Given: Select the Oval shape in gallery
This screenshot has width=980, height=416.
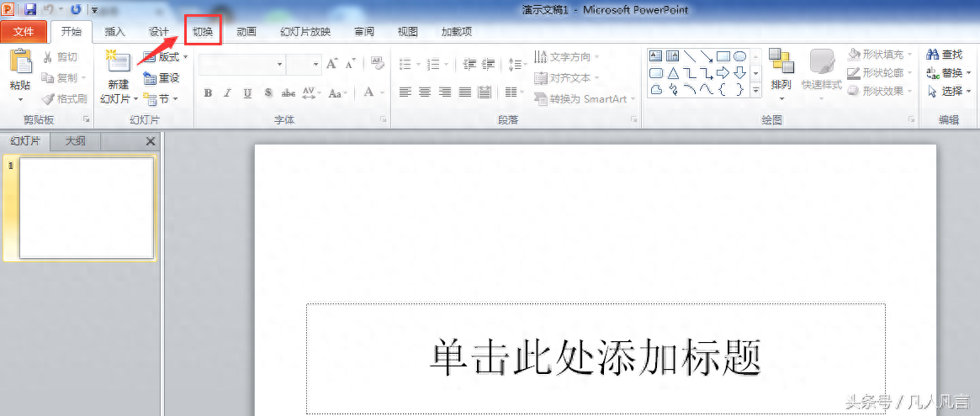Looking at the screenshot, I should [x=739, y=56].
